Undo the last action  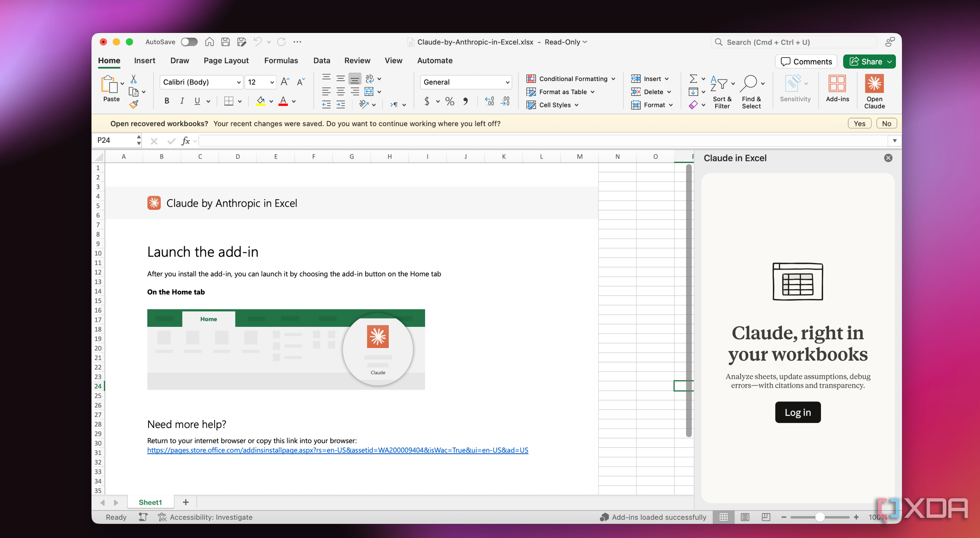coord(258,42)
